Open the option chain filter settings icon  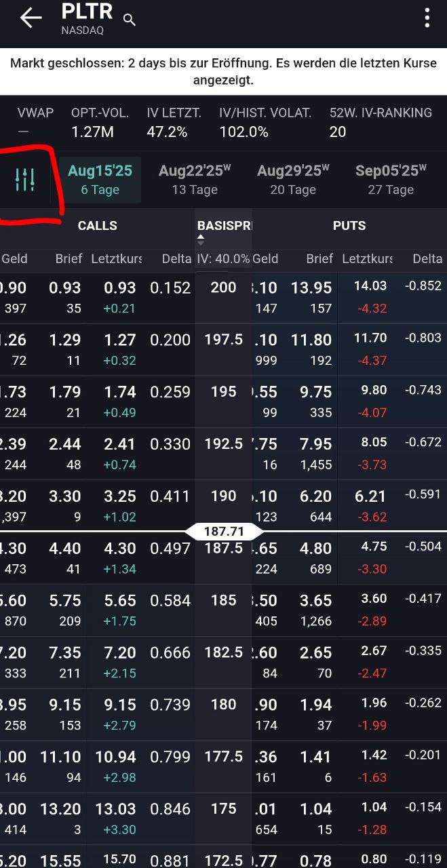coord(25,180)
